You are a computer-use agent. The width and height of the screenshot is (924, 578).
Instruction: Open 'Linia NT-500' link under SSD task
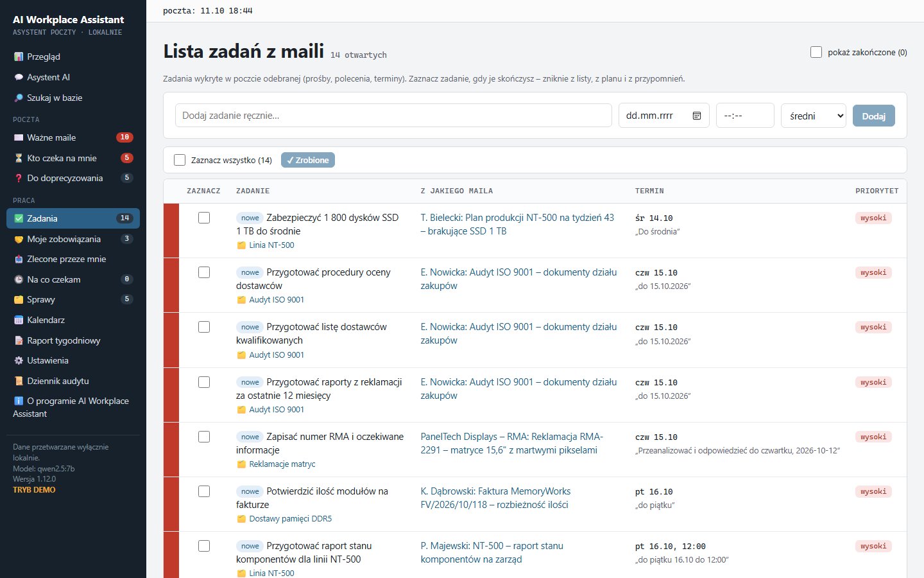(x=271, y=245)
